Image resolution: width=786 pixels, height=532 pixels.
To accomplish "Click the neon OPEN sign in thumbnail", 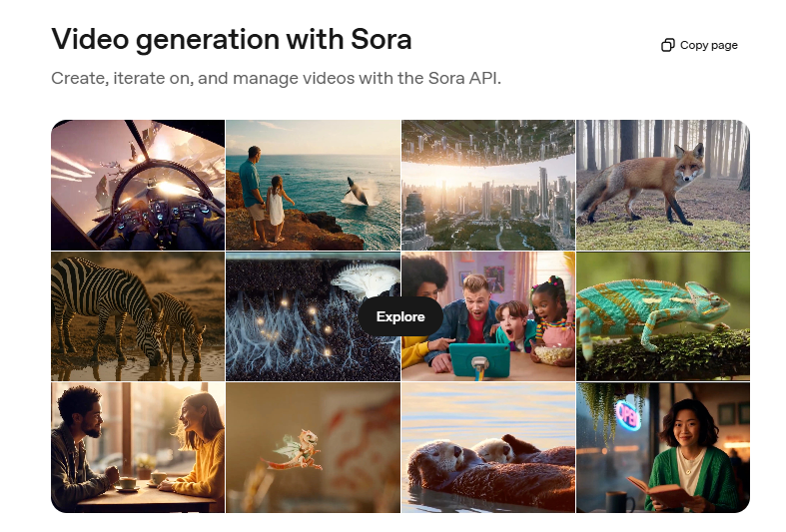I will coord(628,415).
